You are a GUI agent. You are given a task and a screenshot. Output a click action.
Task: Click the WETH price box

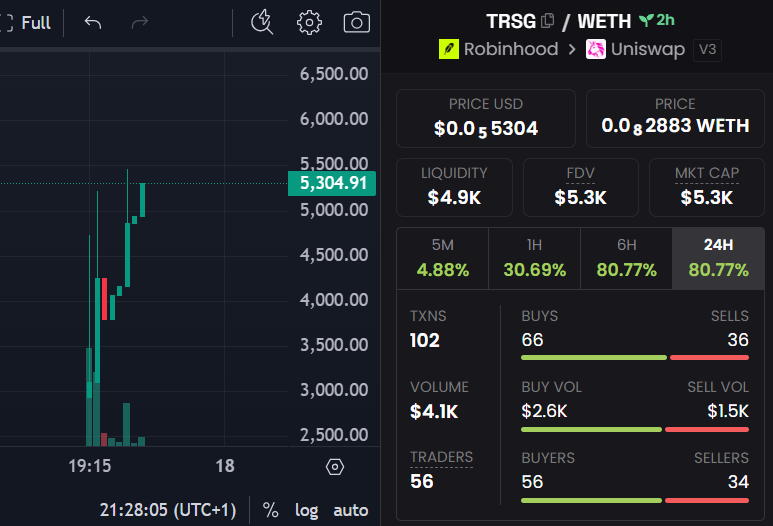coord(675,118)
